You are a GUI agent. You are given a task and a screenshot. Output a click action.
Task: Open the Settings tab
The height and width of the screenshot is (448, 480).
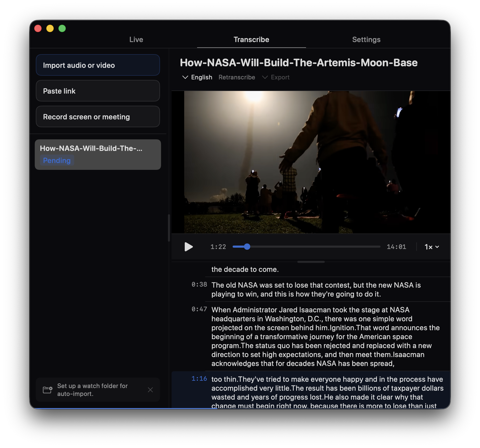tap(366, 39)
